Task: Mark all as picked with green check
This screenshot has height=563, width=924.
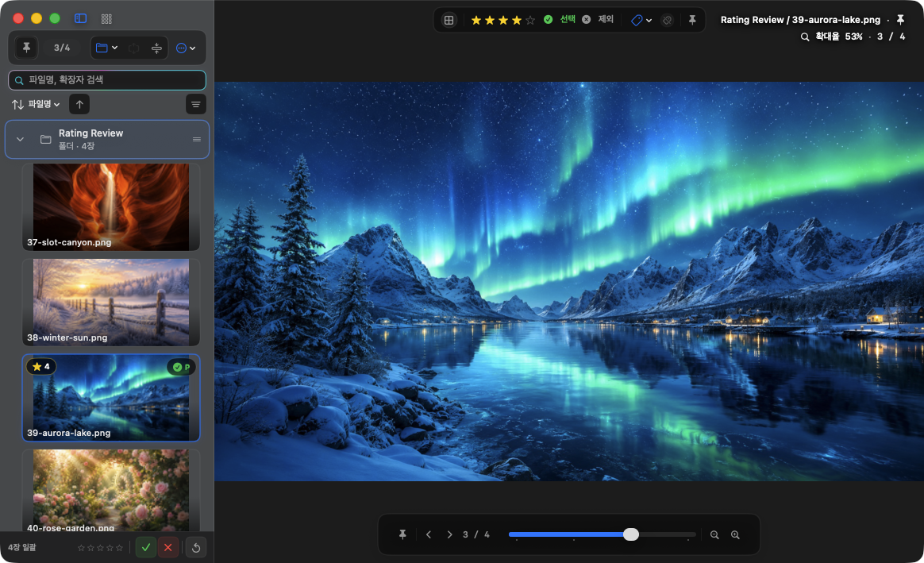Action: 146,548
